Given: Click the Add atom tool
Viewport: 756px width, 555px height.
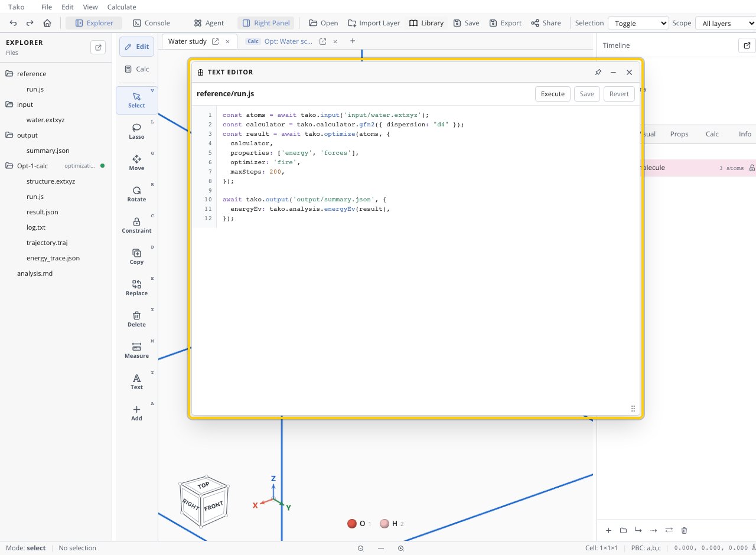Looking at the screenshot, I should pyautogui.click(x=136, y=413).
